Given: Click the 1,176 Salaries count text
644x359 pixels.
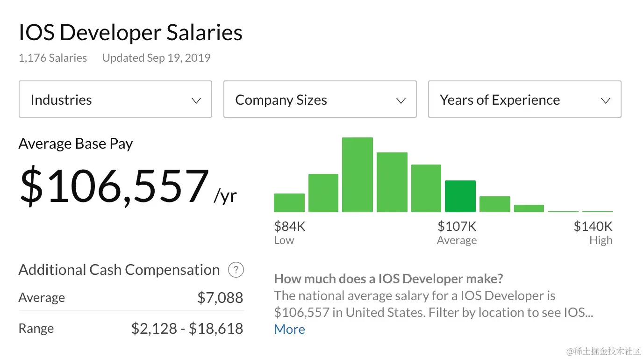Looking at the screenshot, I should click(52, 57).
